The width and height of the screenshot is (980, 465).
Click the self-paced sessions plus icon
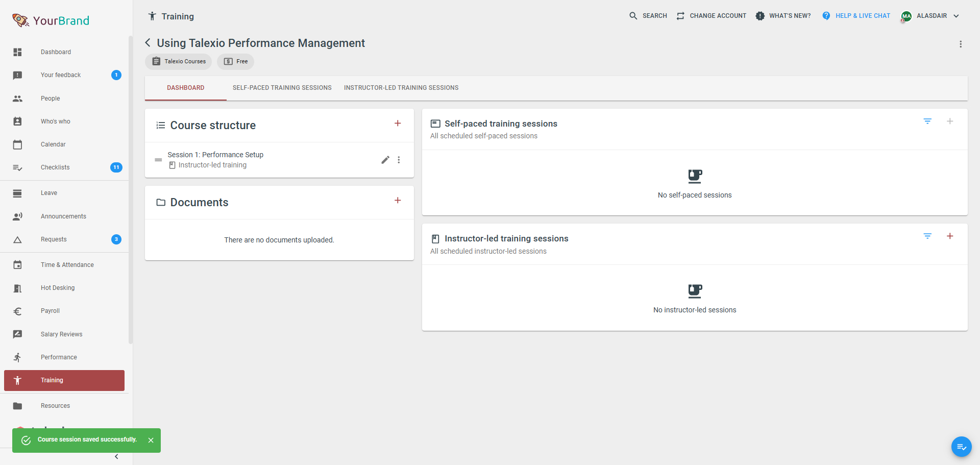(x=950, y=121)
